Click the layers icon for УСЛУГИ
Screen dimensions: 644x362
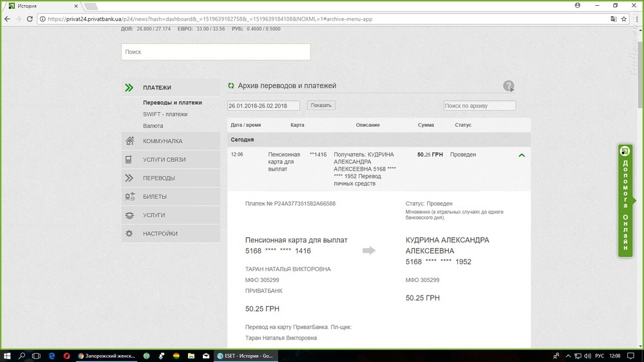pyautogui.click(x=129, y=215)
